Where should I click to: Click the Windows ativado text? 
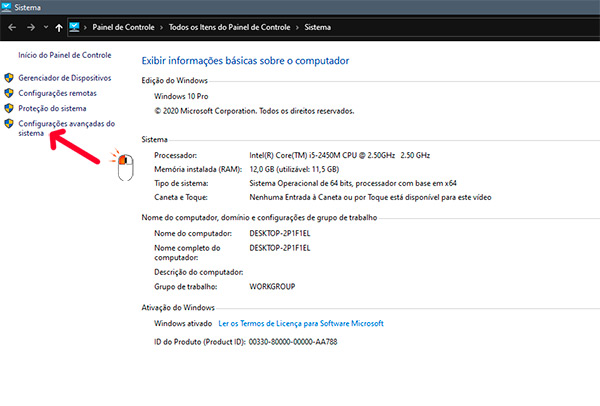tap(183, 324)
